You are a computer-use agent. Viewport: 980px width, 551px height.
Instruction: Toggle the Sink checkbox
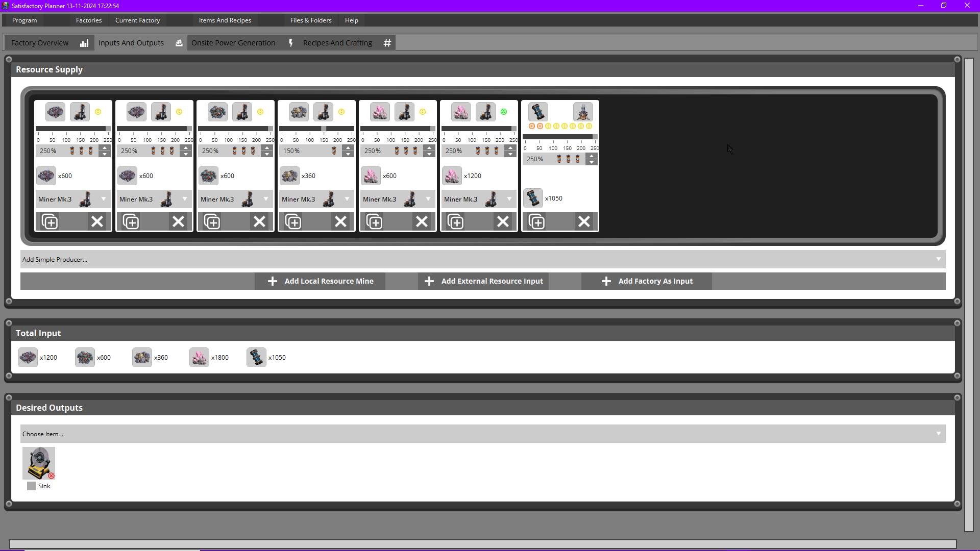(x=32, y=486)
